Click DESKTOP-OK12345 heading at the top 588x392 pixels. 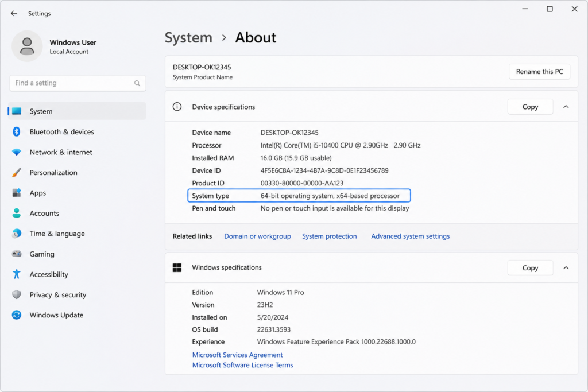coord(202,67)
